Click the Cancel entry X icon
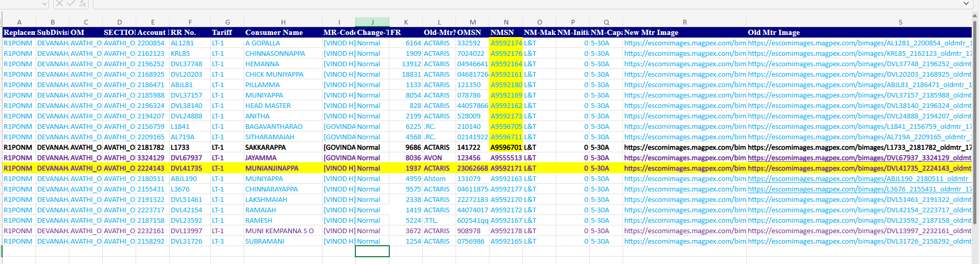The height and width of the screenshot is (264, 980). coord(59,4)
